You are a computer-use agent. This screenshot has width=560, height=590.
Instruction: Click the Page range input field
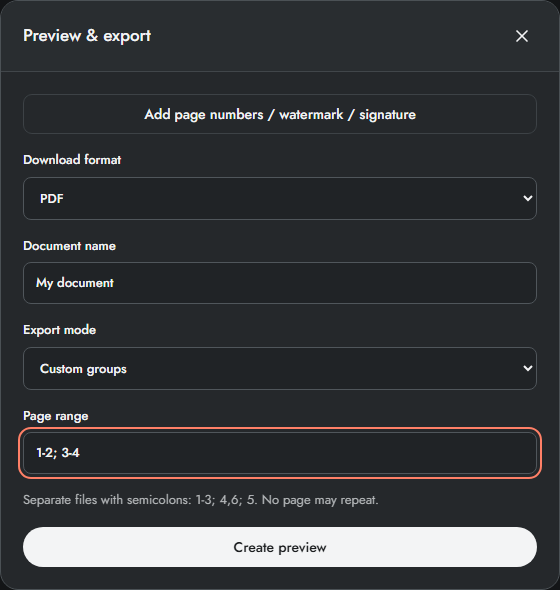pyautogui.click(x=280, y=453)
